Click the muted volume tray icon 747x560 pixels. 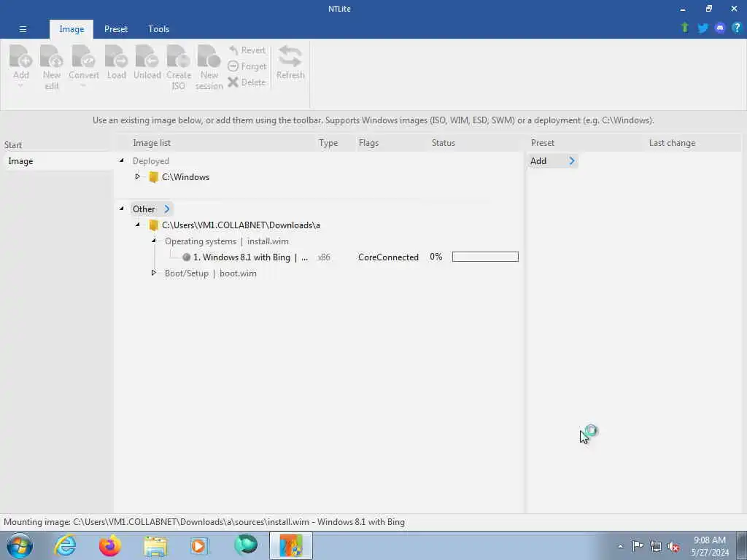(673, 546)
